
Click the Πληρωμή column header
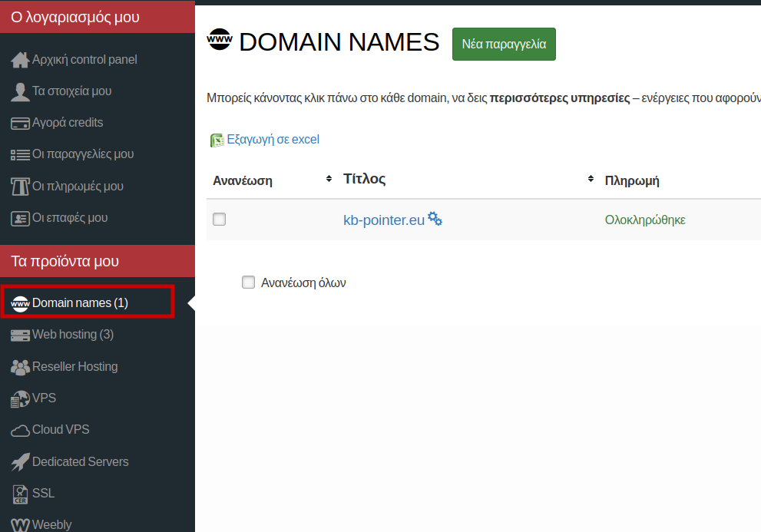[x=632, y=181]
